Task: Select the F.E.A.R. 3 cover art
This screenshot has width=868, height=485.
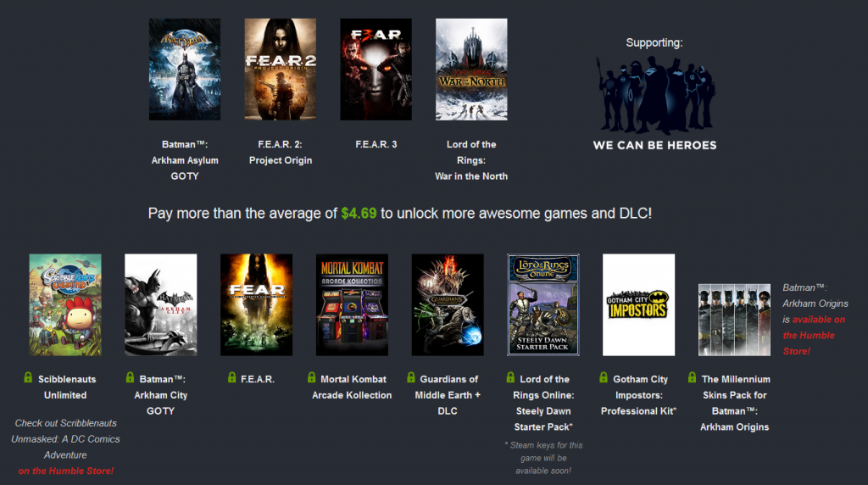Action: point(376,70)
